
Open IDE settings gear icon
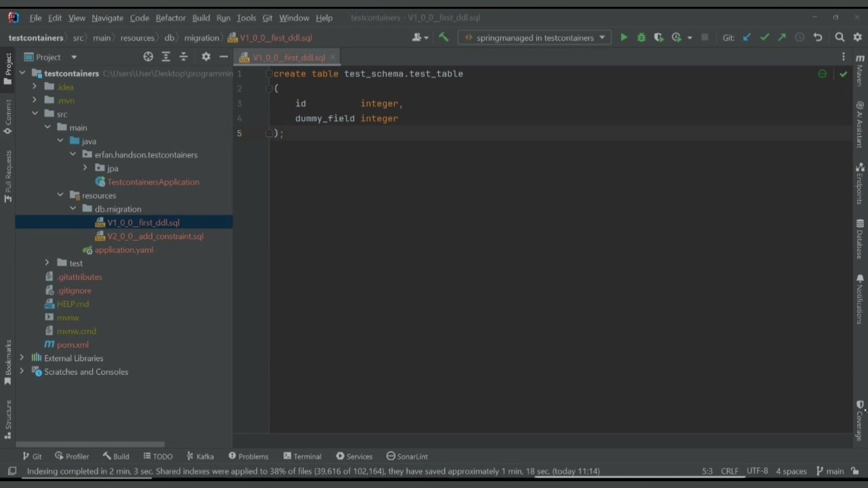(857, 38)
